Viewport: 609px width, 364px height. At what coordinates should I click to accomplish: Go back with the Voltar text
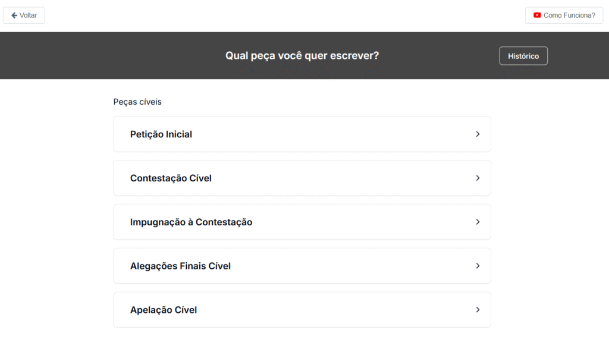pos(28,15)
